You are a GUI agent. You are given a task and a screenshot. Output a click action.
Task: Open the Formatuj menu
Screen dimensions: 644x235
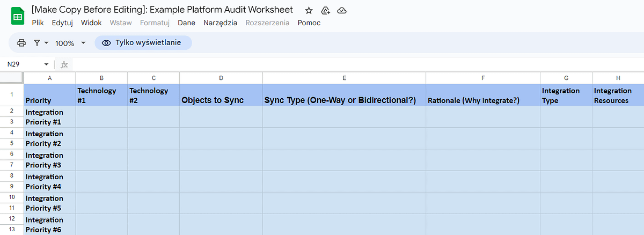pyautogui.click(x=155, y=23)
